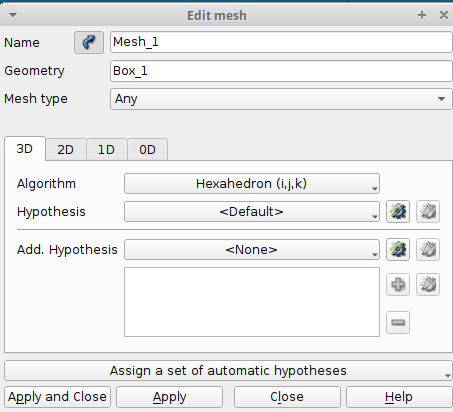Add a hypothesis to the list with the plus icon
Image resolution: width=453 pixels, height=412 pixels.
tap(398, 285)
